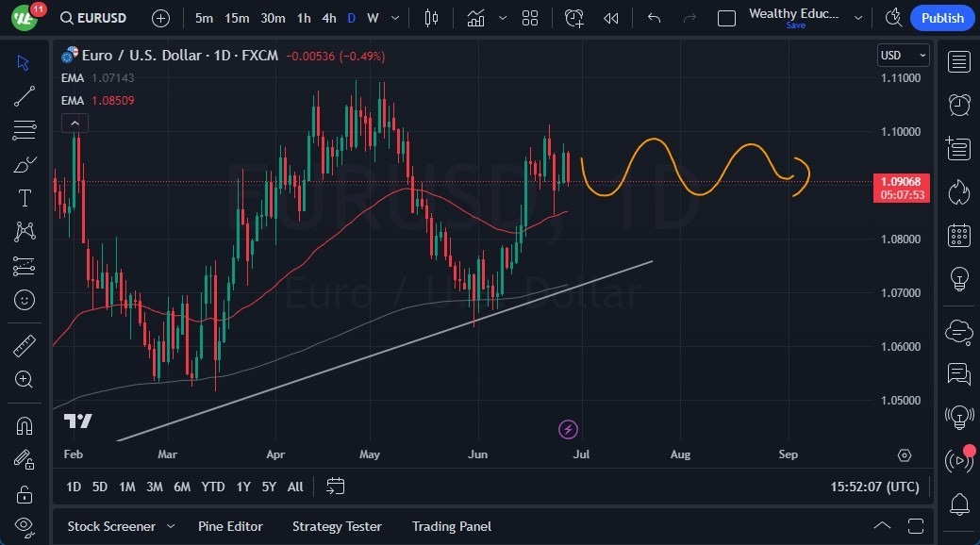Open the Economic Calendar panel
The width and height of the screenshot is (980, 545).
tap(958, 235)
